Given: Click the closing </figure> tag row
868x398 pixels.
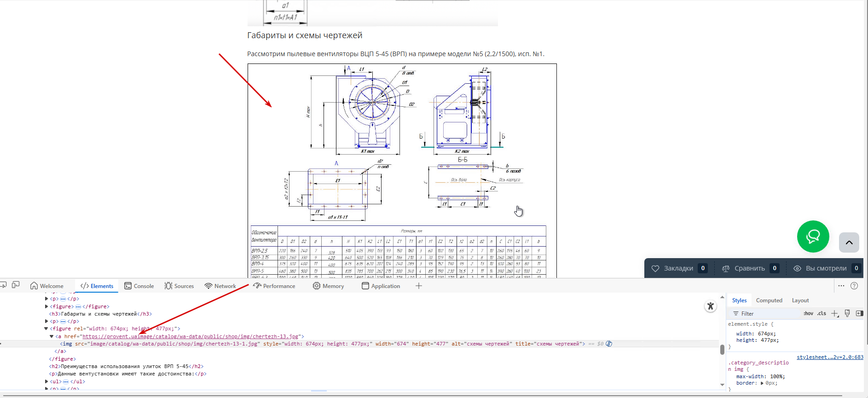Looking at the screenshot, I should point(63,359).
